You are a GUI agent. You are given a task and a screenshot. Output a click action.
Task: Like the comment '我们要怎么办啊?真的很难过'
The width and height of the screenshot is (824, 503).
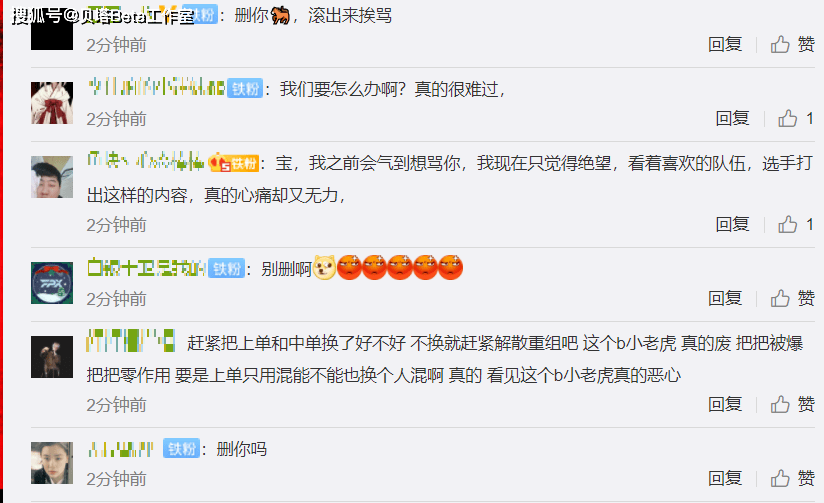796,119
